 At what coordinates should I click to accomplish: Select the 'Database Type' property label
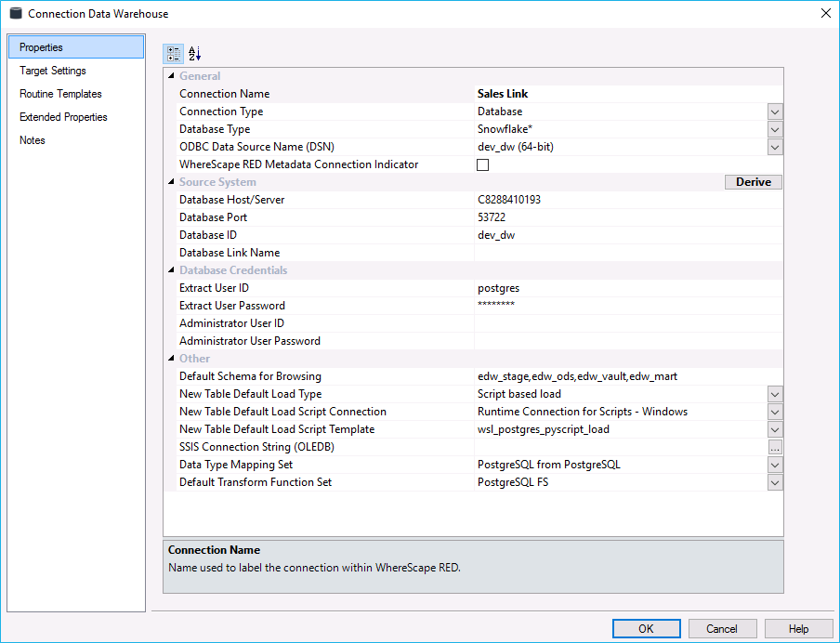[x=215, y=129]
